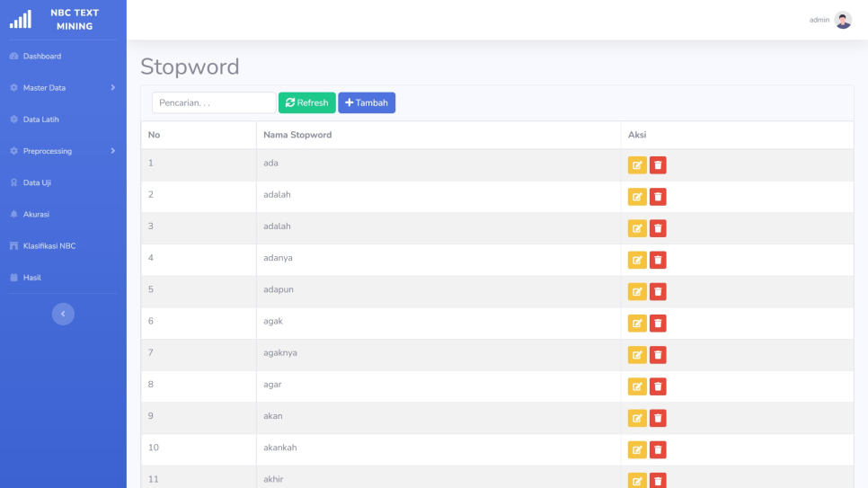The image size is (868, 488).
Task: Edit the stopword in row 2
Action: [637, 197]
